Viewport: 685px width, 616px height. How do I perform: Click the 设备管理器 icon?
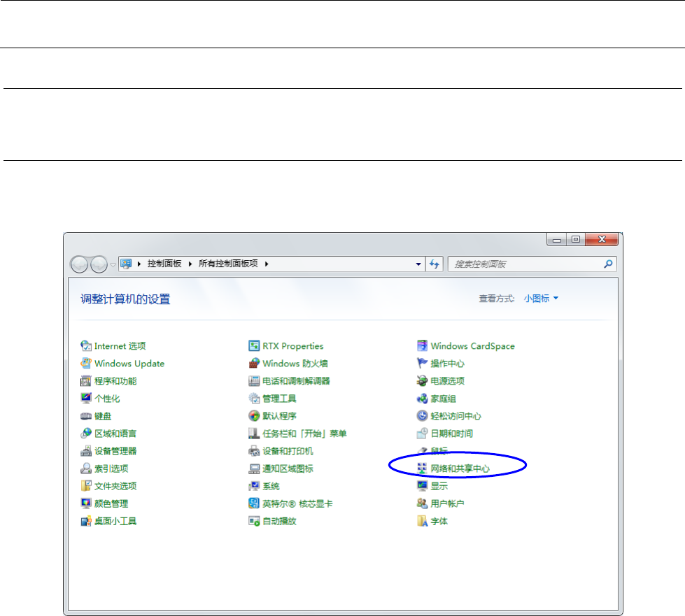pos(86,451)
